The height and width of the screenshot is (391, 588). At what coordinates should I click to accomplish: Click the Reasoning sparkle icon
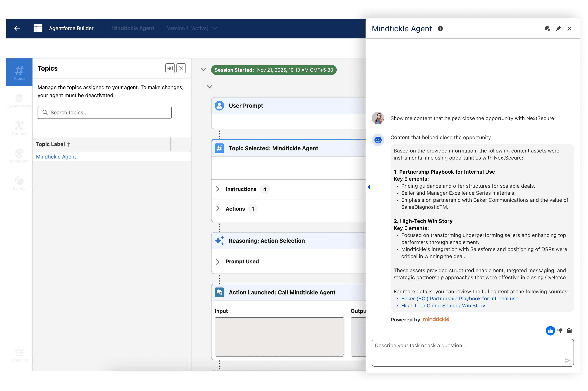(x=219, y=240)
